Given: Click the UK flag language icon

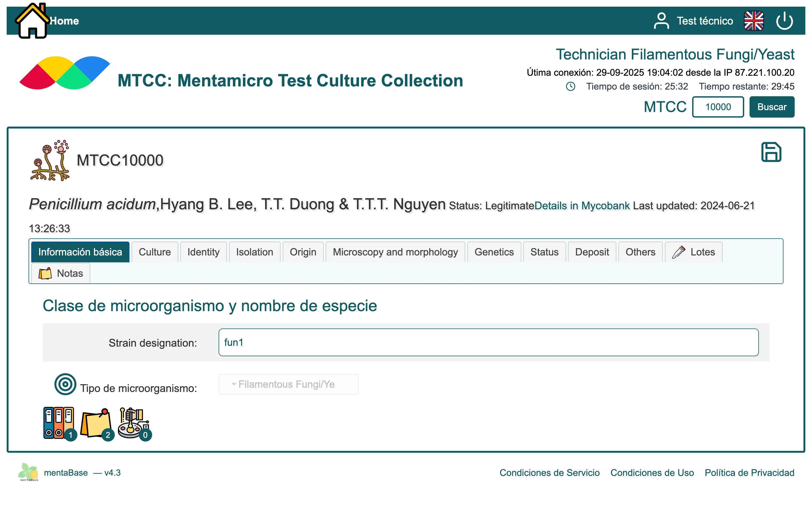Looking at the screenshot, I should tap(754, 21).
